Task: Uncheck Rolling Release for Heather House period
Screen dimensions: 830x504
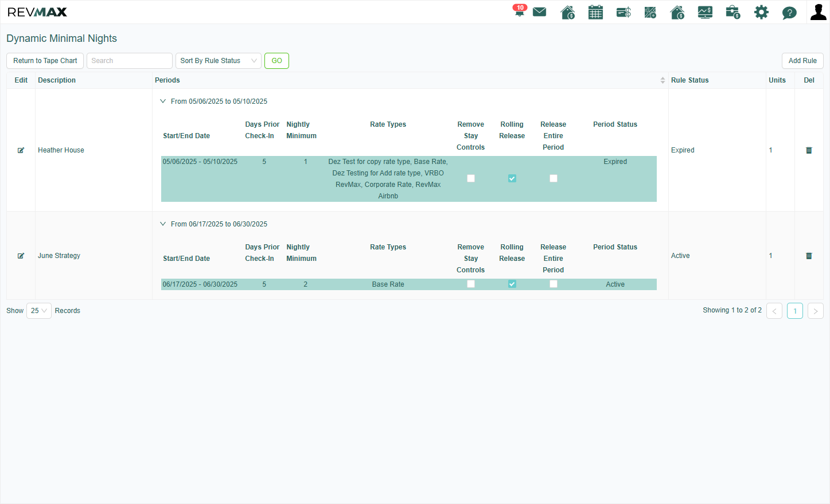Action: click(512, 178)
